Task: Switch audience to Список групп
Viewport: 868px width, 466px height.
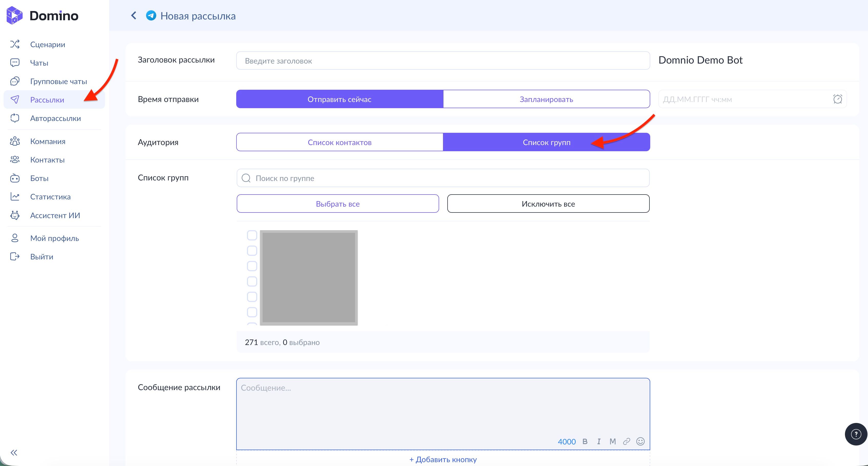Action: 546,142
